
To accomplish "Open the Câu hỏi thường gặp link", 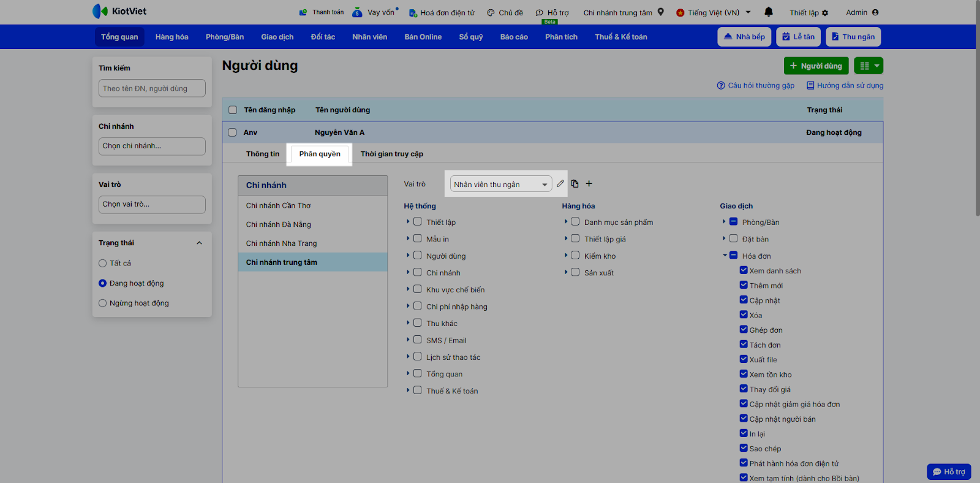I will click(x=760, y=86).
